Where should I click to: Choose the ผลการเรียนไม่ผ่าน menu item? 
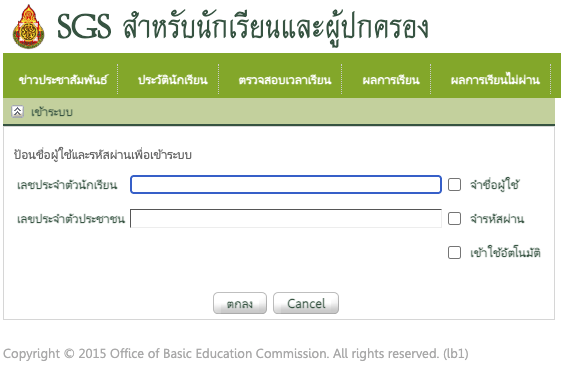point(495,79)
